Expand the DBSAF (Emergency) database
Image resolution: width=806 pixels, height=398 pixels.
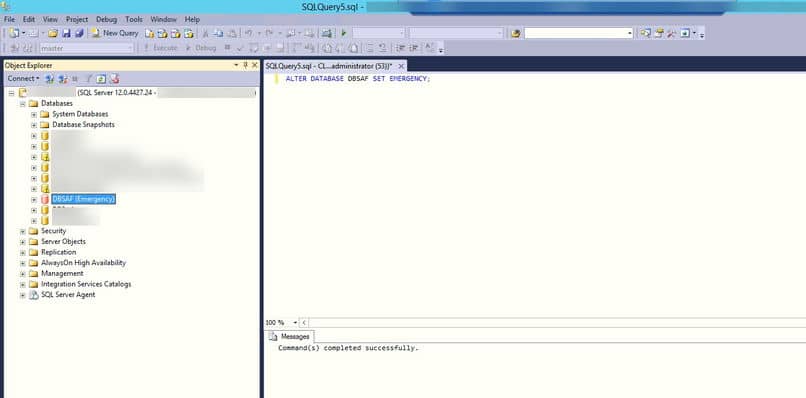click(34, 200)
